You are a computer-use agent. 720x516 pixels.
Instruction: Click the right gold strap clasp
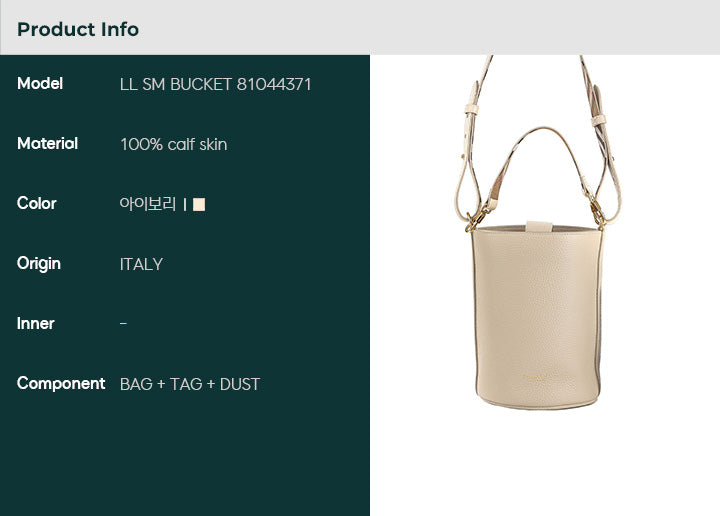pos(598,213)
